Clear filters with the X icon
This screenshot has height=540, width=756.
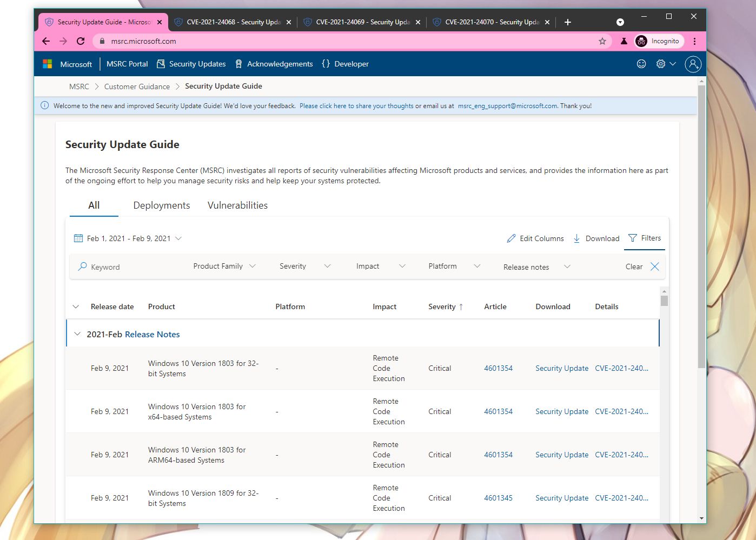point(655,266)
